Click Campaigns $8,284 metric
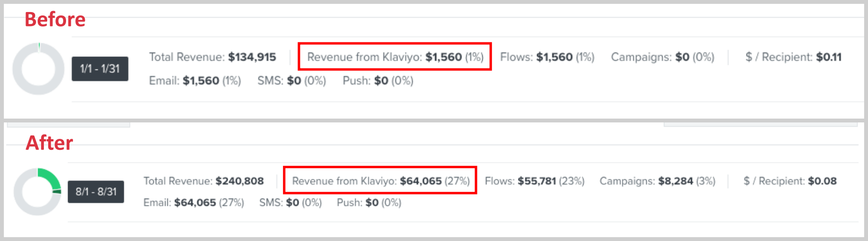The width and height of the screenshot is (868, 241). [657, 181]
